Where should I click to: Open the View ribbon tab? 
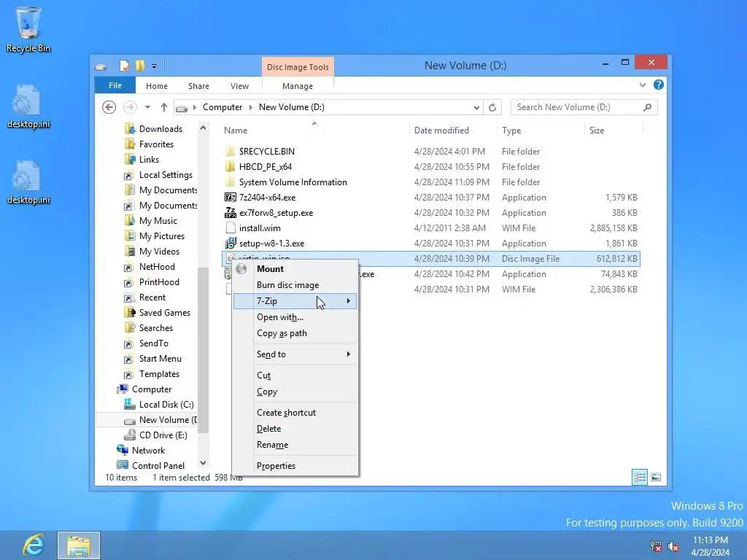(x=239, y=86)
